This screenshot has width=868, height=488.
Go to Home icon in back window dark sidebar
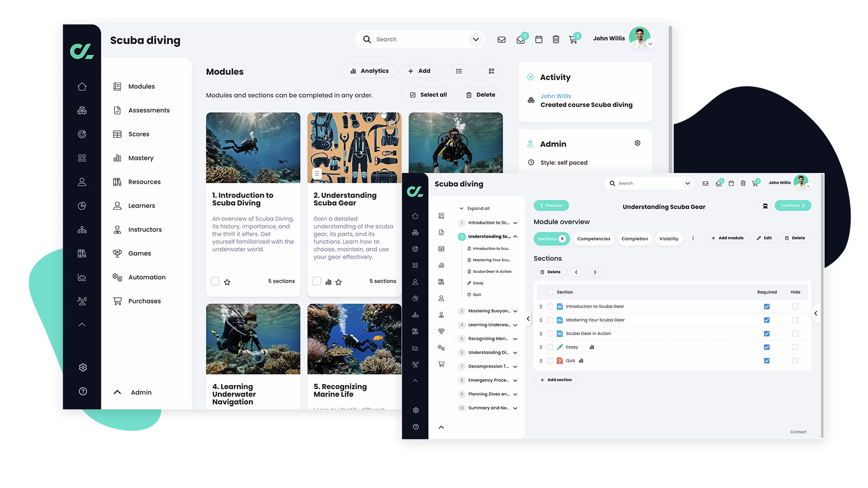[x=82, y=87]
